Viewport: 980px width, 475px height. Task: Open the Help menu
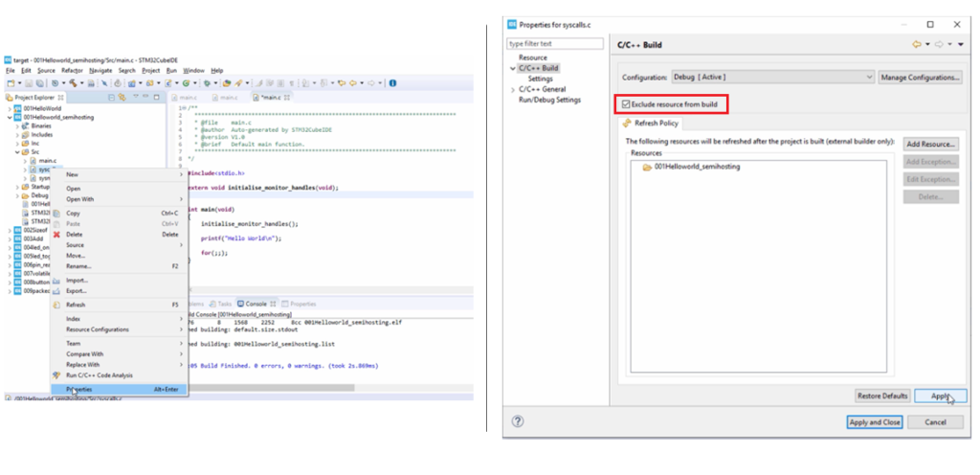coord(217,71)
